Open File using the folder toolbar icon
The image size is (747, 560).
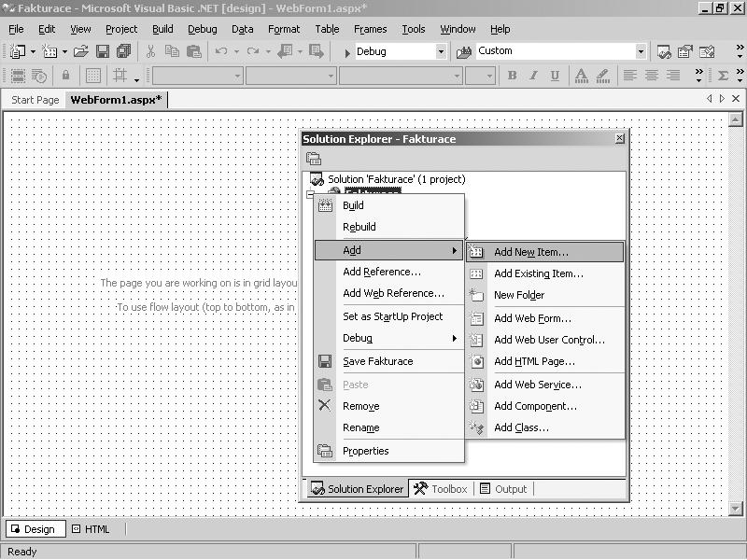tap(81, 51)
